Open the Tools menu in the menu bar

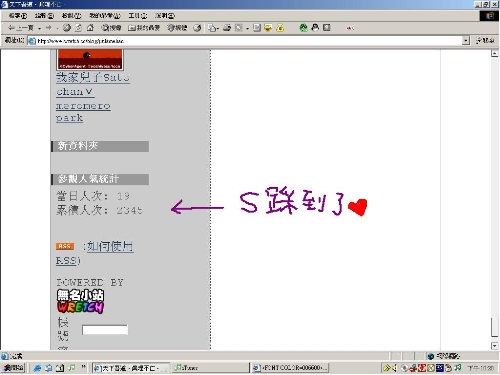(138, 16)
